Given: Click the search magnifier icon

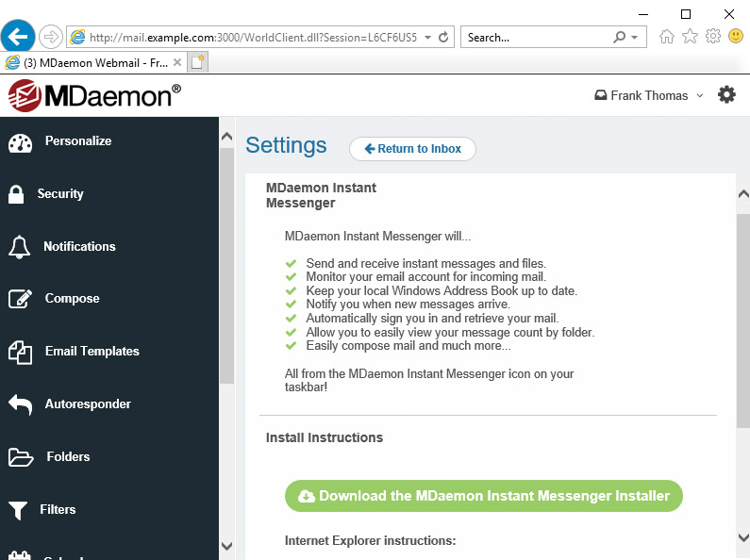Looking at the screenshot, I should coord(620,37).
